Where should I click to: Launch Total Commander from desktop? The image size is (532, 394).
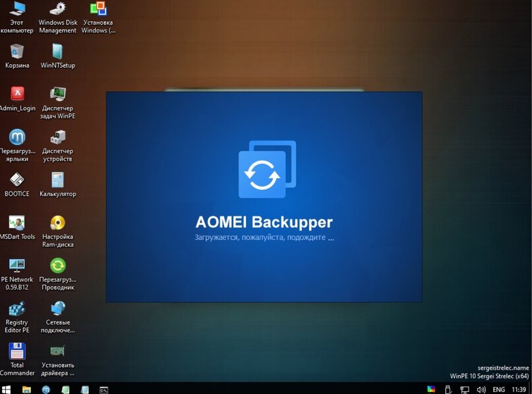point(17,360)
